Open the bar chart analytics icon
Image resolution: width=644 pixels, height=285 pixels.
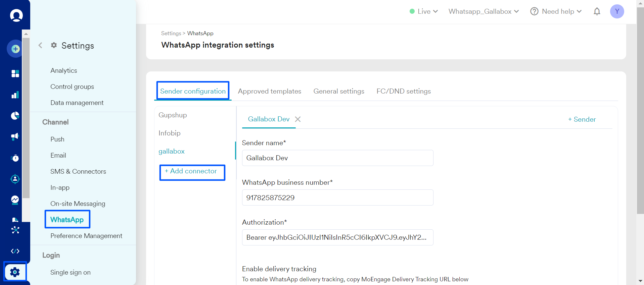coord(15,95)
